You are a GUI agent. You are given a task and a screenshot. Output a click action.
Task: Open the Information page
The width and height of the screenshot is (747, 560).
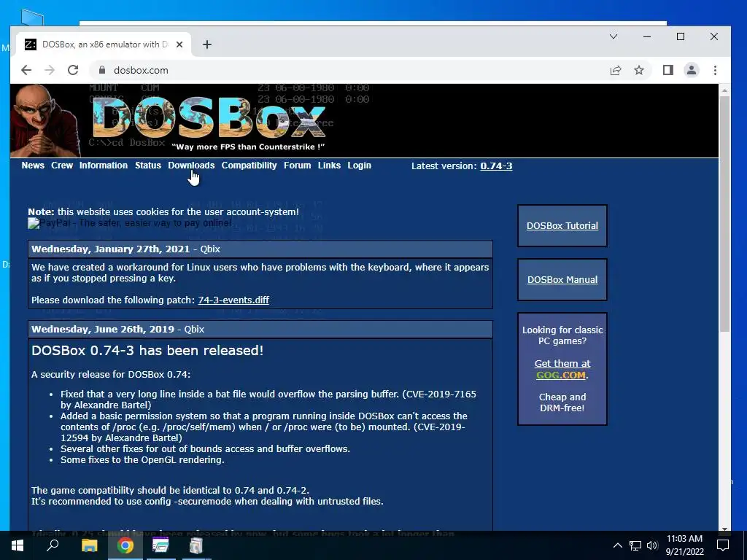click(104, 166)
